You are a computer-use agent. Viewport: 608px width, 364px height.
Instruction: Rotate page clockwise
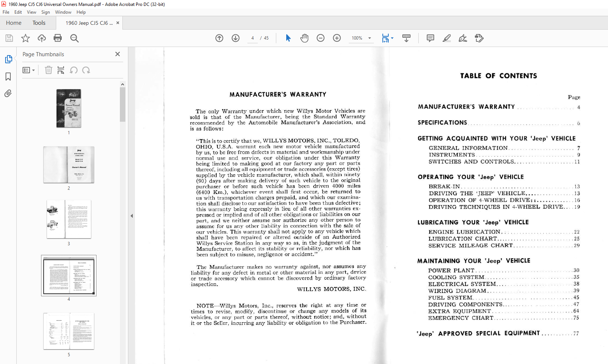pos(86,70)
